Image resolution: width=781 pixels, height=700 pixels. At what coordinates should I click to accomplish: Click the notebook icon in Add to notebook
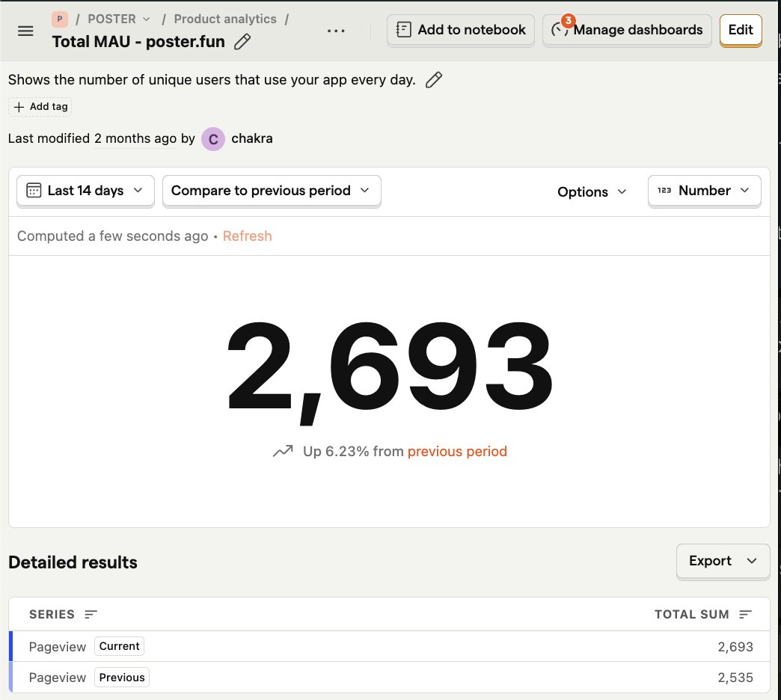(403, 30)
